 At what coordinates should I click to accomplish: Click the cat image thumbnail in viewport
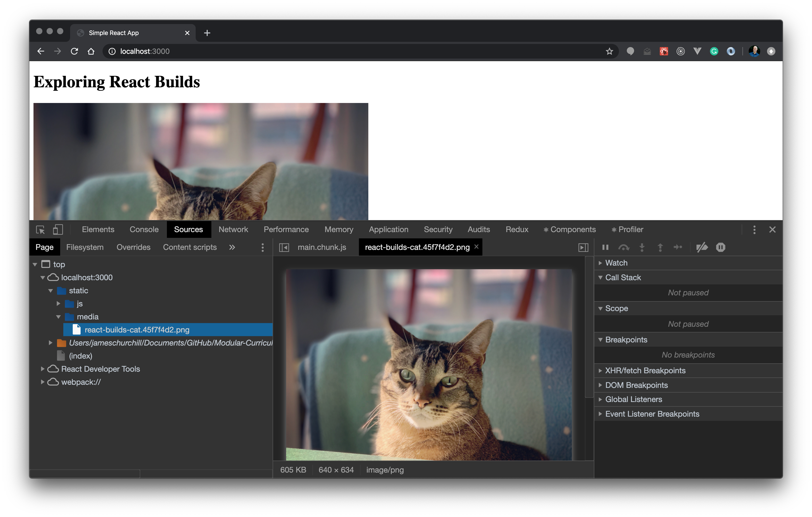click(201, 161)
